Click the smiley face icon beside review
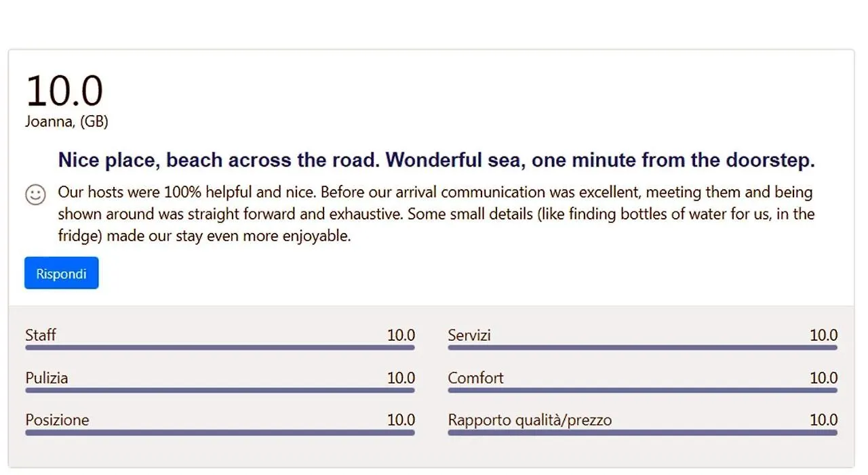 (x=35, y=195)
